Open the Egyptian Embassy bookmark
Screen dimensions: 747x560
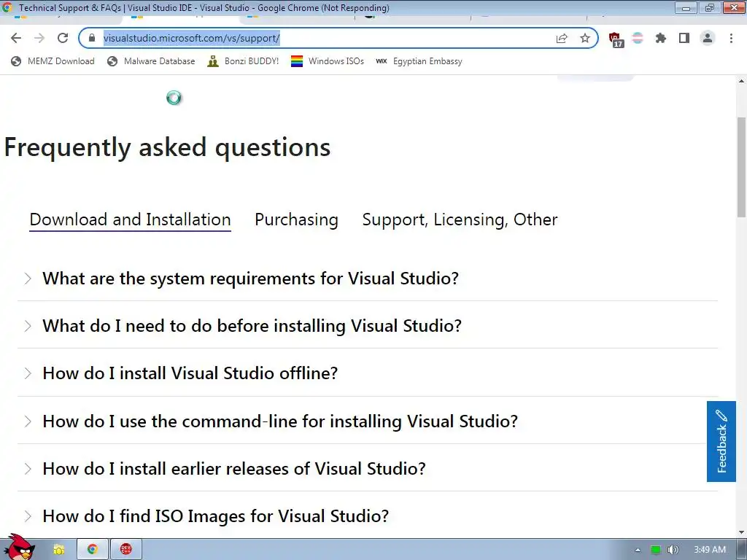click(419, 61)
